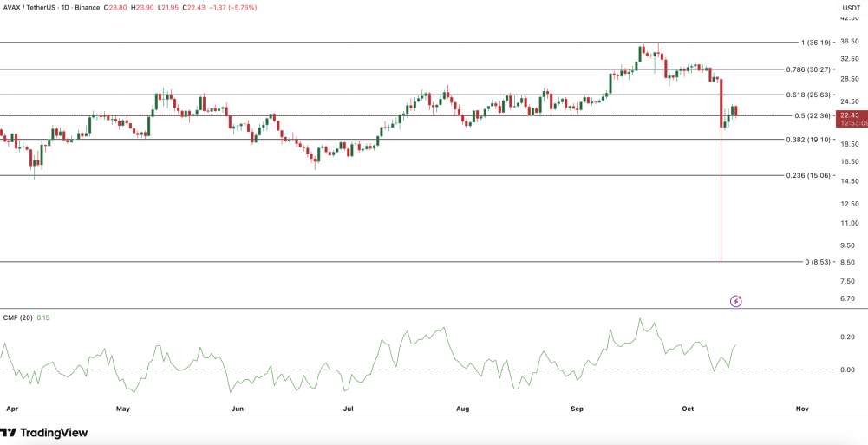868x445 pixels.
Task: Click the Jul label on time axis
Action: (x=349, y=409)
